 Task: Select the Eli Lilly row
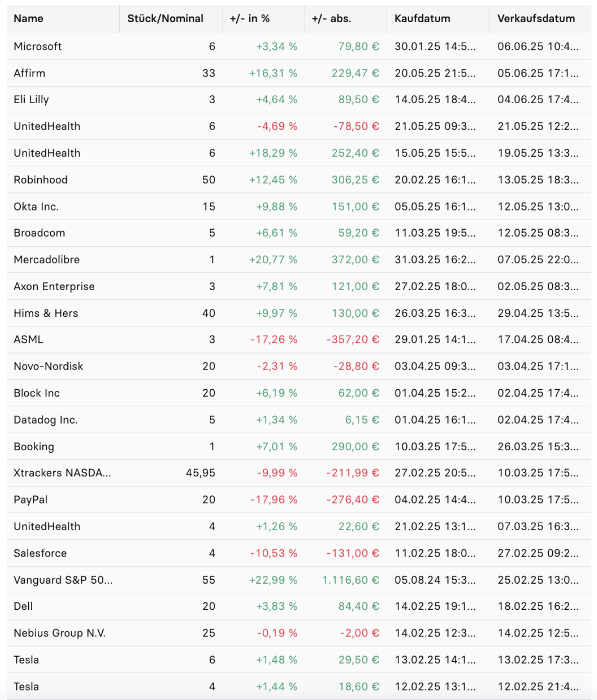click(299, 100)
